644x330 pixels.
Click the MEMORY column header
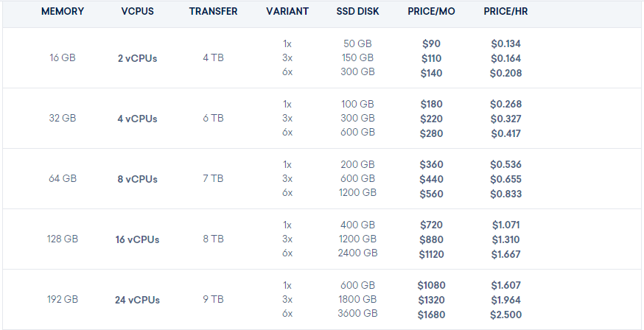click(63, 12)
